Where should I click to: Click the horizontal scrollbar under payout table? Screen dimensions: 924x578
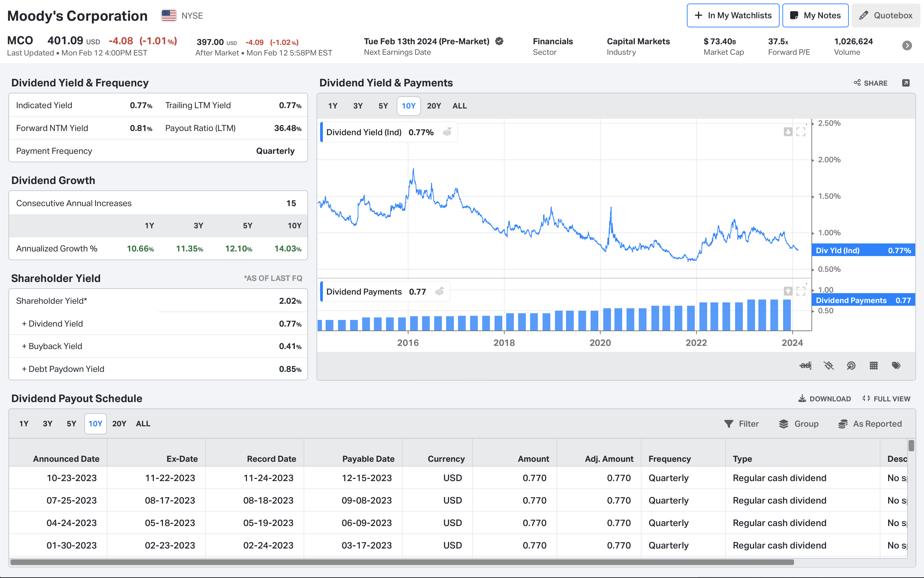(x=402, y=562)
